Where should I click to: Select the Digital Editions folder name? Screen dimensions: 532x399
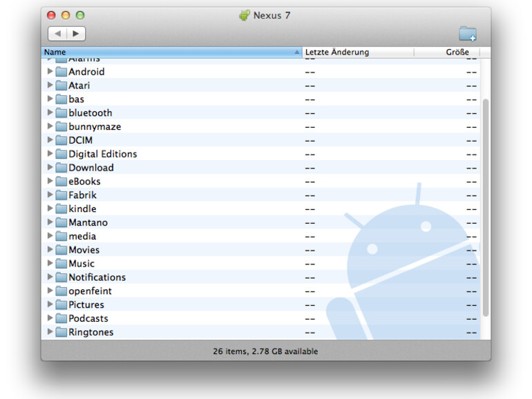tap(103, 154)
